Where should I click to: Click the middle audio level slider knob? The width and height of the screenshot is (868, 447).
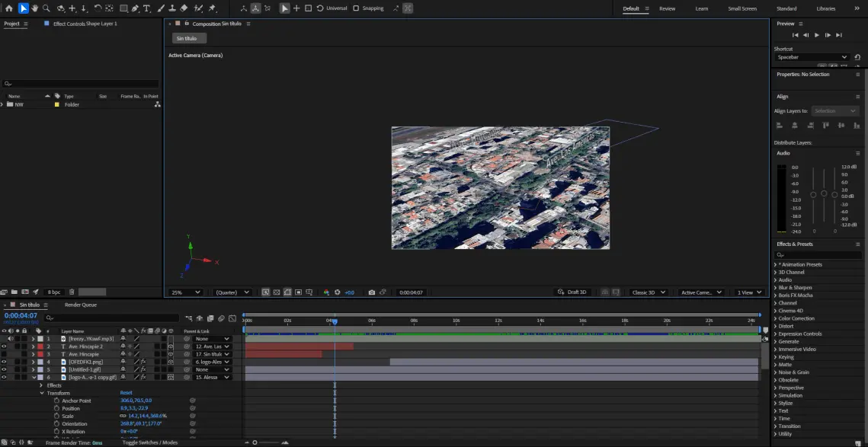tap(824, 193)
